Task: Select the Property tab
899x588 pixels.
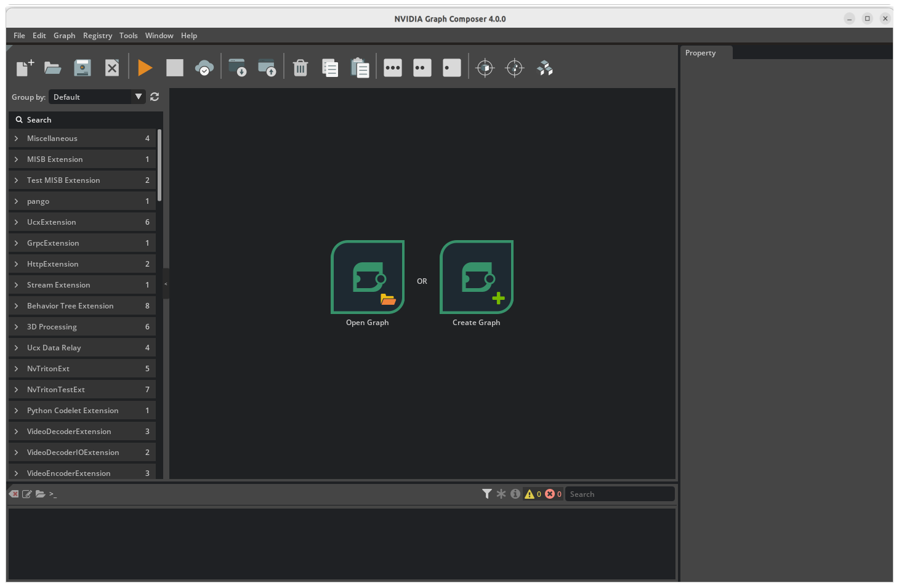Action: 706,53
